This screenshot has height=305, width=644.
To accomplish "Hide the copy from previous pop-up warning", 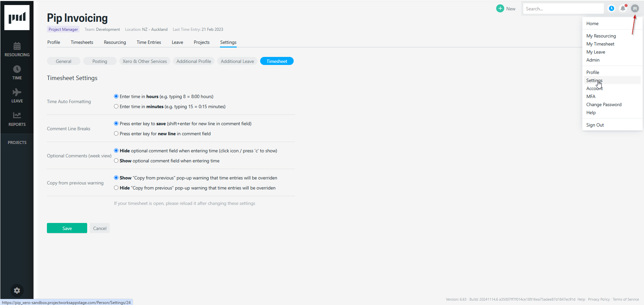I will [x=116, y=187].
